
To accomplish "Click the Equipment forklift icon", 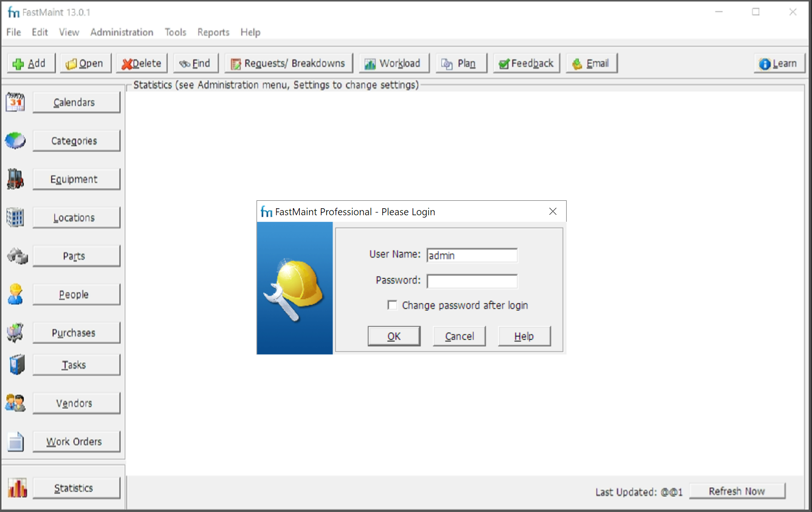I will [x=15, y=179].
